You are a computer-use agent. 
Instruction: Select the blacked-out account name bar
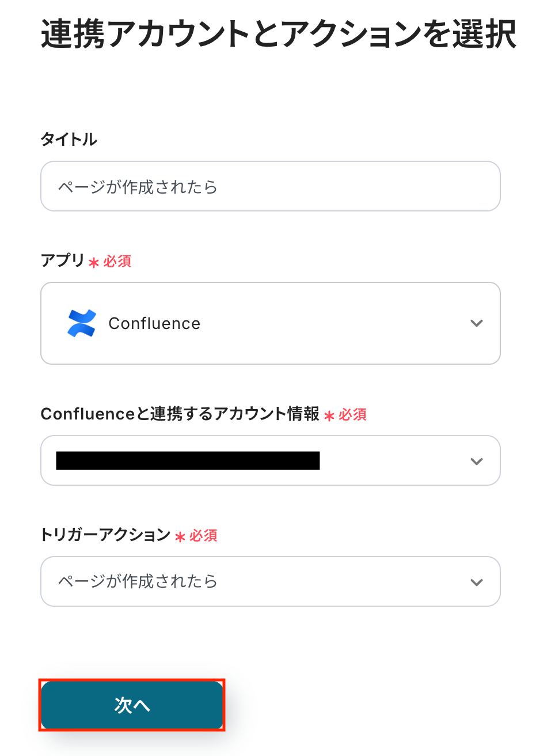click(188, 461)
